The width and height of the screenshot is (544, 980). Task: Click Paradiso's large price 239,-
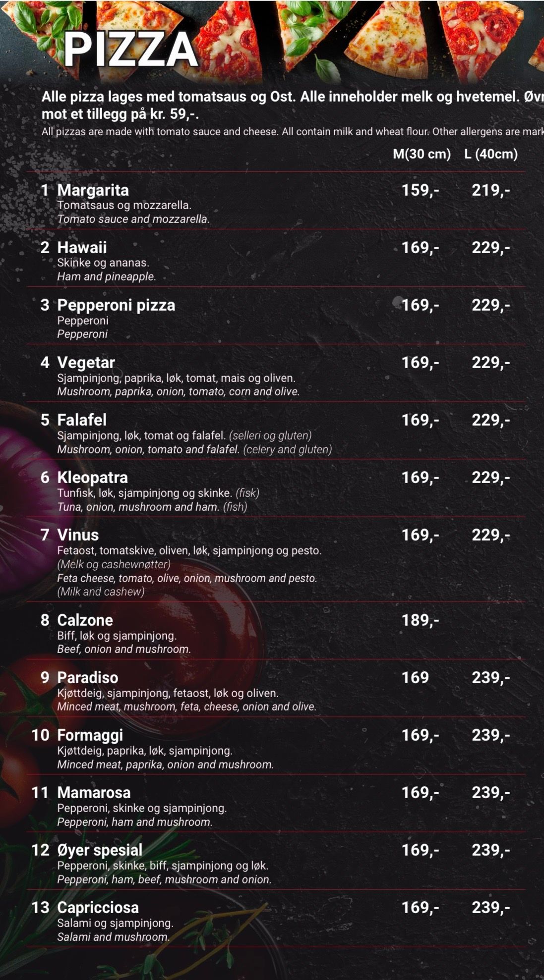point(490,677)
